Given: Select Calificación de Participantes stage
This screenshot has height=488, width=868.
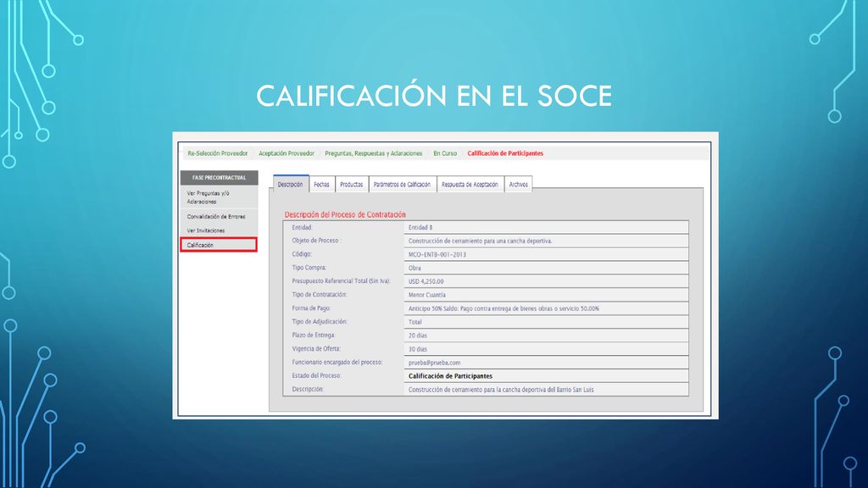Looking at the screenshot, I should [x=505, y=153].
